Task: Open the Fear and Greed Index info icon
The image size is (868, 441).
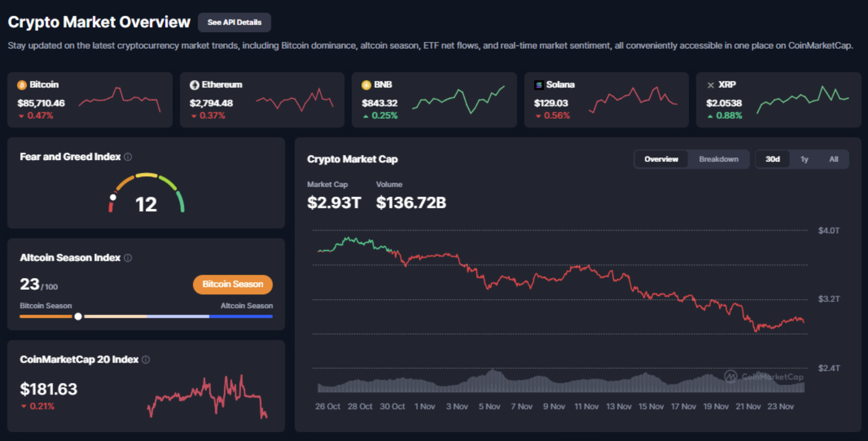Action: [x=128, y=157]
